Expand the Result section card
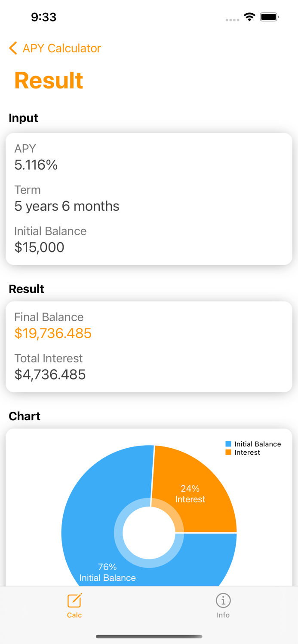 [149, 346]
